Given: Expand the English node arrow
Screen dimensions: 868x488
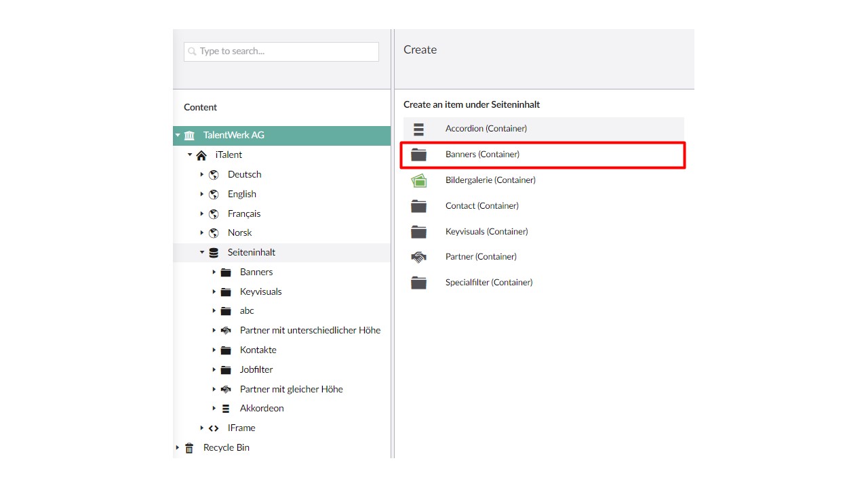Looking at the screenshot, I should [x=202, y=195].
